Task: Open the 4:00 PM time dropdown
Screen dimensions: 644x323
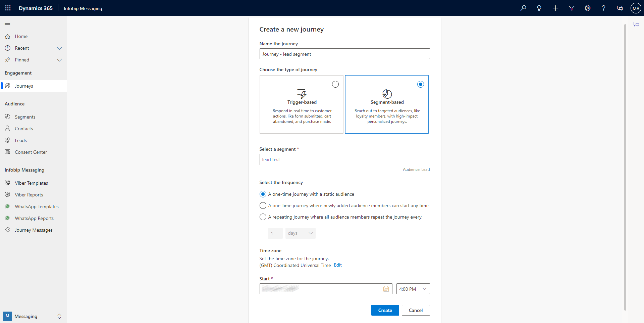Action: (x=413, y=289)
